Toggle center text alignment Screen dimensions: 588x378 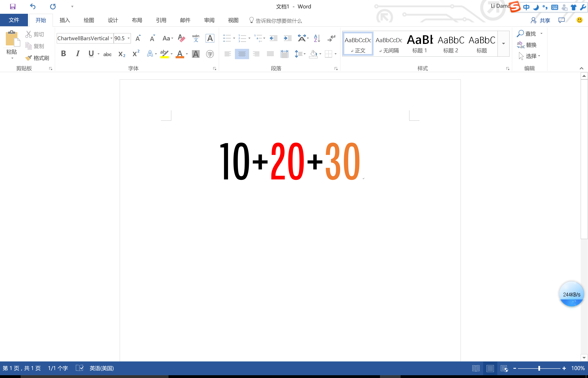pyautogui.click(x=242, y=54)
